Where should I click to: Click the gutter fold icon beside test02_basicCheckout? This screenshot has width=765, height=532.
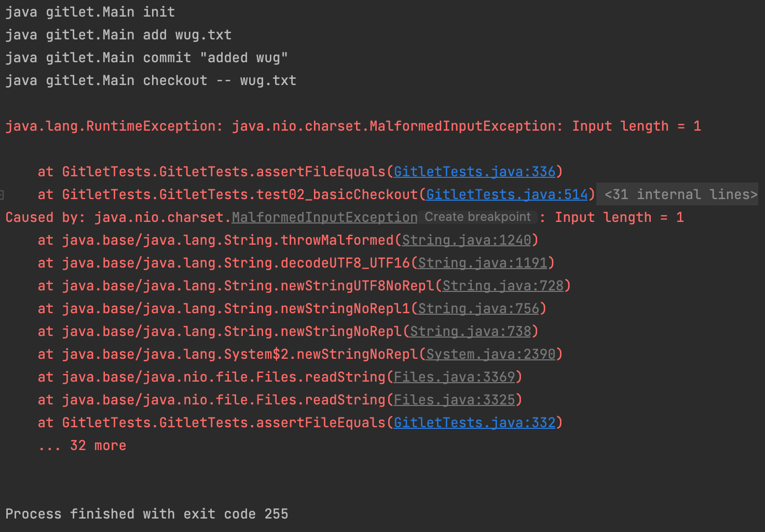pyautogui.click(x=2, y=195)
